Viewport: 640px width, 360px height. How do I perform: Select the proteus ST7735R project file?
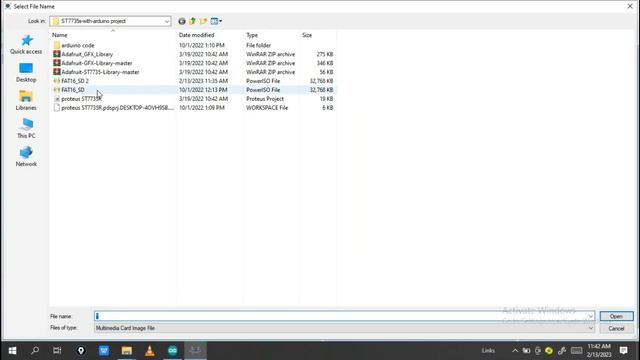(81, 99)
